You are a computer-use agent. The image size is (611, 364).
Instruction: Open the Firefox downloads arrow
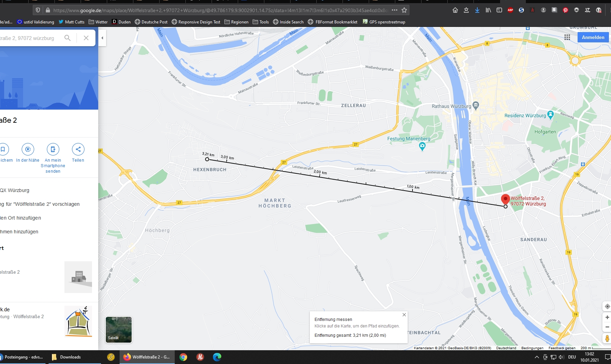pos(477,10)
